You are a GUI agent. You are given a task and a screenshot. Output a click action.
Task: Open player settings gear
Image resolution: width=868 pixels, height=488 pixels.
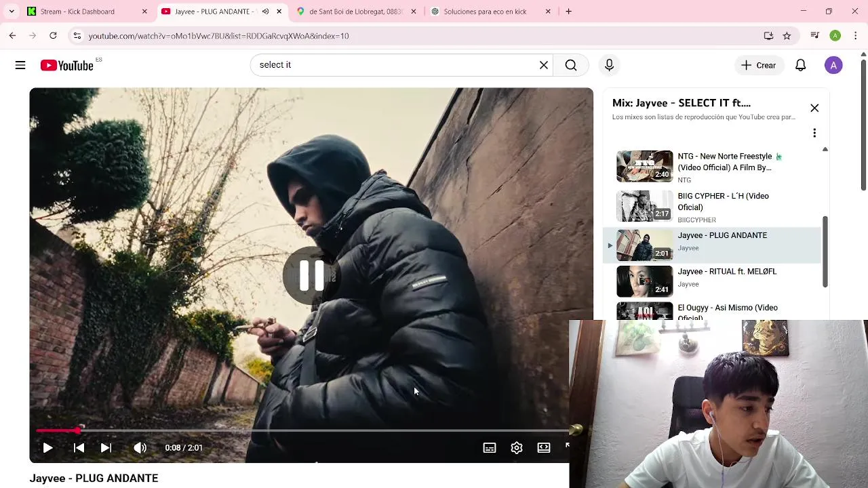pos(517,447)
